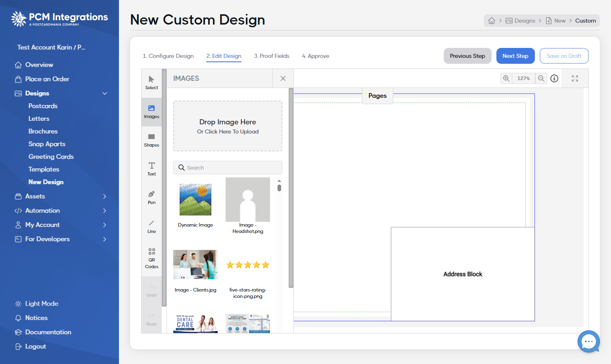The image size is (611, 364).
Task: Open Templates under Designs
Action: click(x=44, y=169)
